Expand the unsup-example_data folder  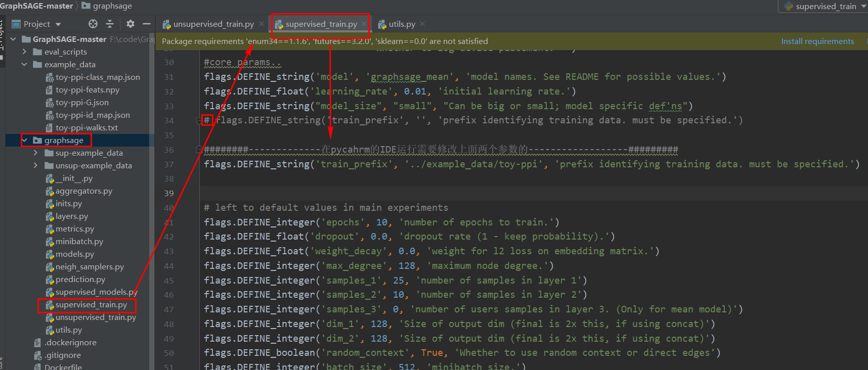pyautogui.click(x=35, y=165)
